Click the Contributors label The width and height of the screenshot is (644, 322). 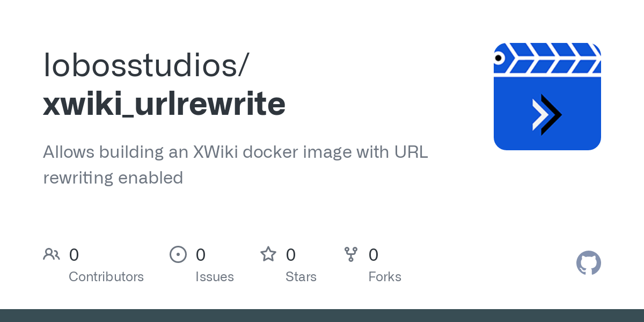106,277
